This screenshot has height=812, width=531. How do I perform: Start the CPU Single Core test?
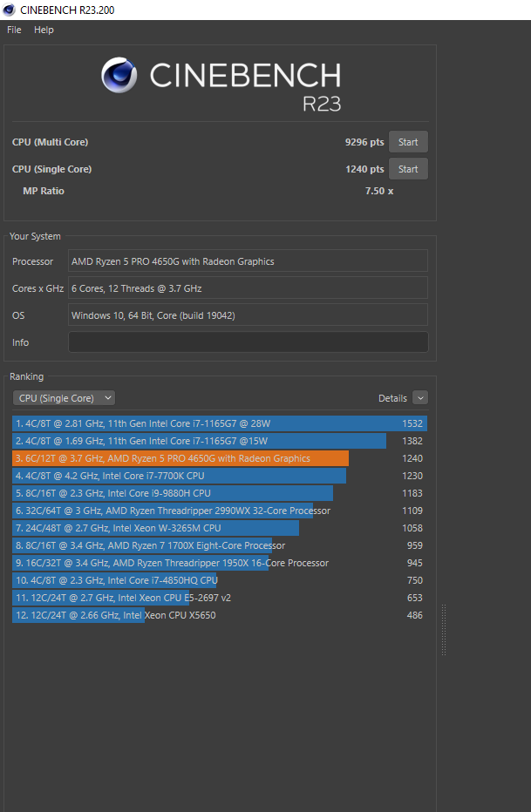tap(408, 169)
